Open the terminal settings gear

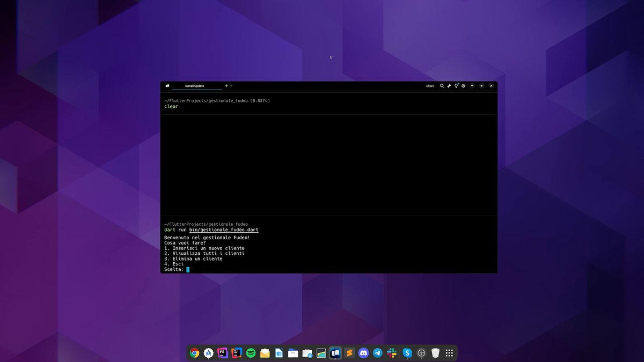(x=463, y=86)
